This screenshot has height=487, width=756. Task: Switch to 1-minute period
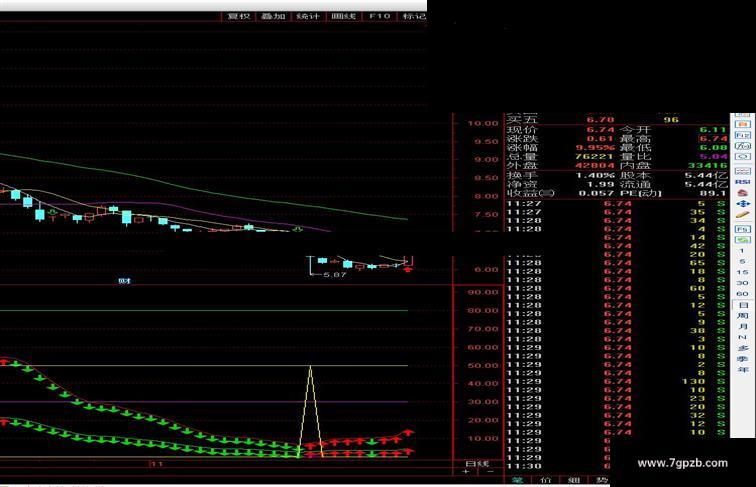tap(742, 251)
